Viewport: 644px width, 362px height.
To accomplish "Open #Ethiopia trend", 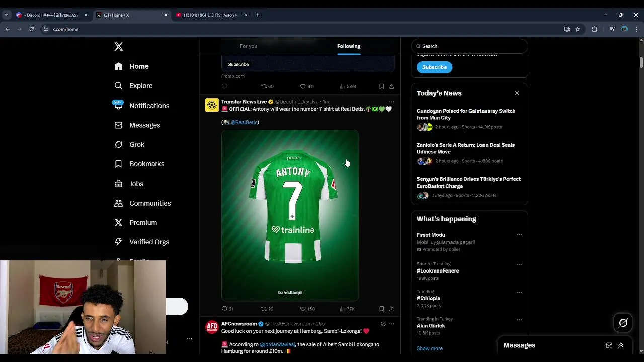I will point(428,299).
